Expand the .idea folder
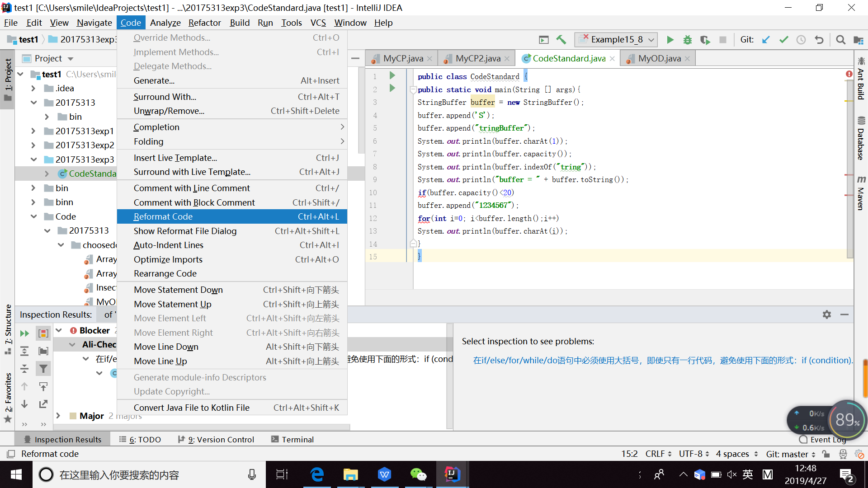This screenshot has height=488, width=868. coord(33,89)
